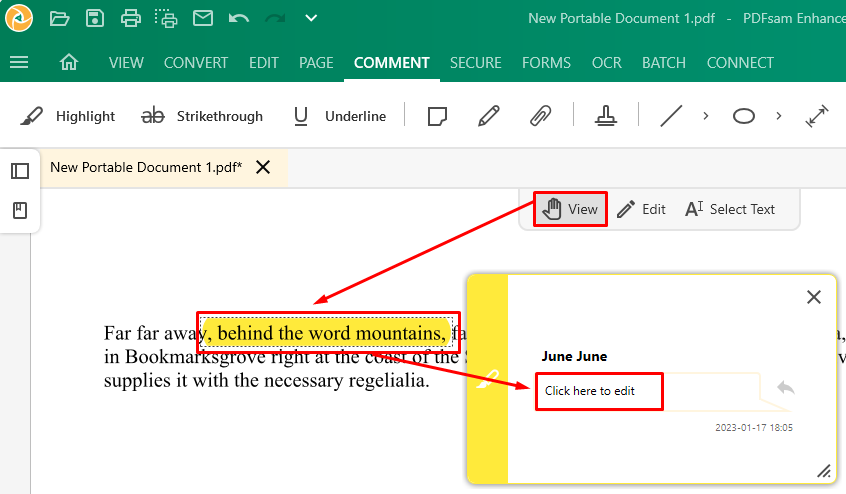The image size is (846, 494).
Task: Expand the line tool options chevron
Action: pyautogui.click(x=706, y=116)
